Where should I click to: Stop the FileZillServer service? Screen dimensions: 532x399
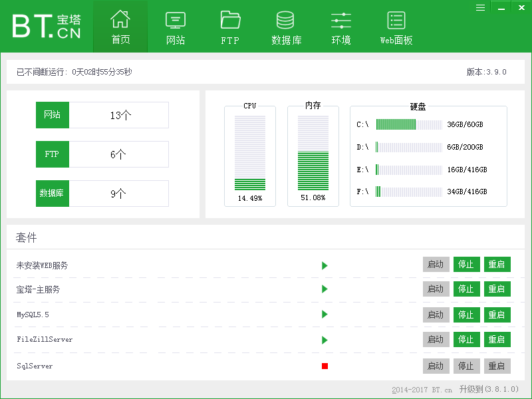466,340
